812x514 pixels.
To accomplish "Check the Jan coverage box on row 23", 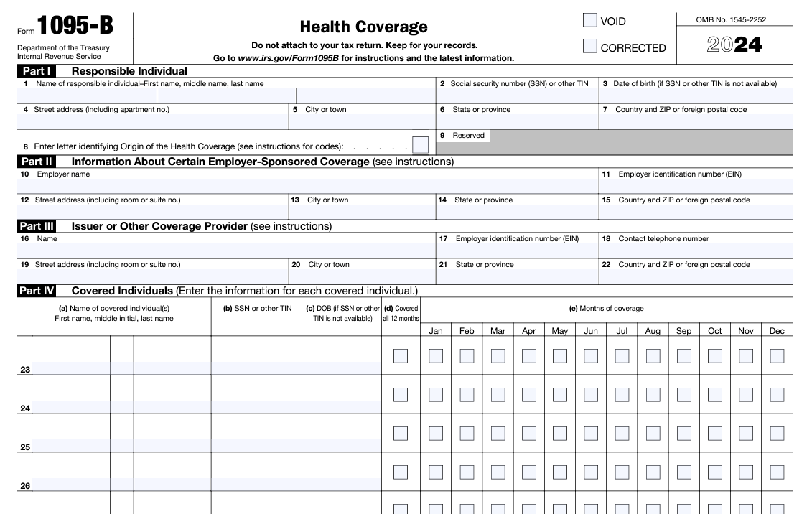I will pyautogui.click(x=436, y=355).
